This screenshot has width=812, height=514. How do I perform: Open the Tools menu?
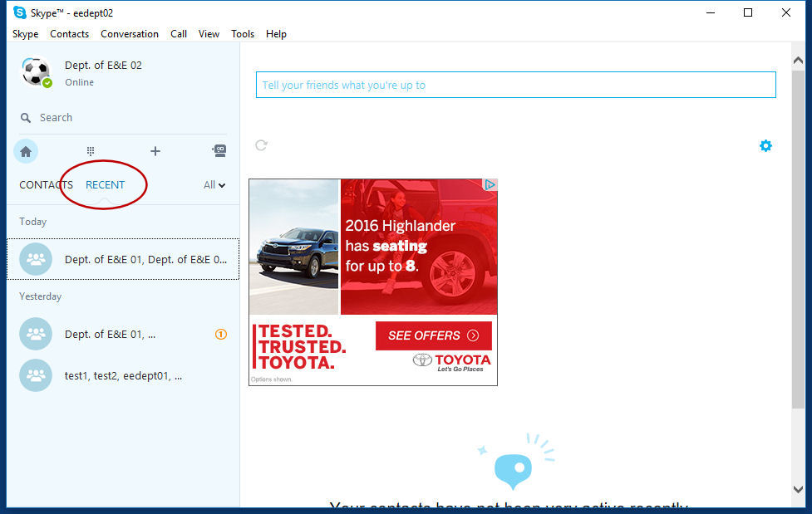pyautogui.click(x=243, y=34)
